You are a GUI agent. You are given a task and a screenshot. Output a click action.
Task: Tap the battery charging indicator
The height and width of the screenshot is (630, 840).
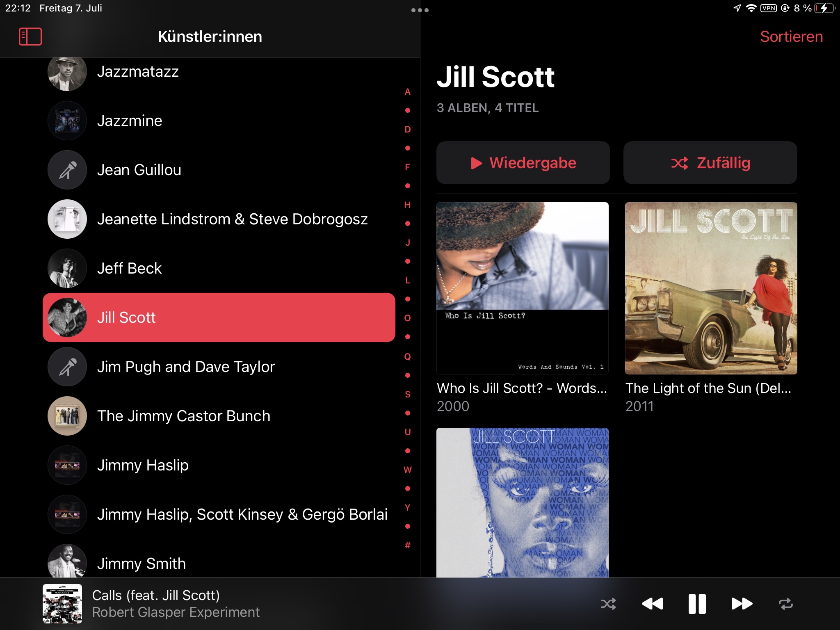824,8
